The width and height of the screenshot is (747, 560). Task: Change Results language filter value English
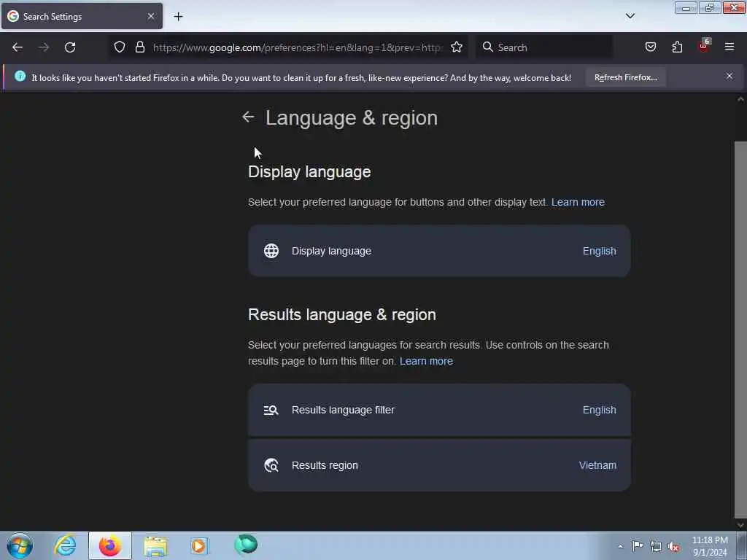coord(600,410)
